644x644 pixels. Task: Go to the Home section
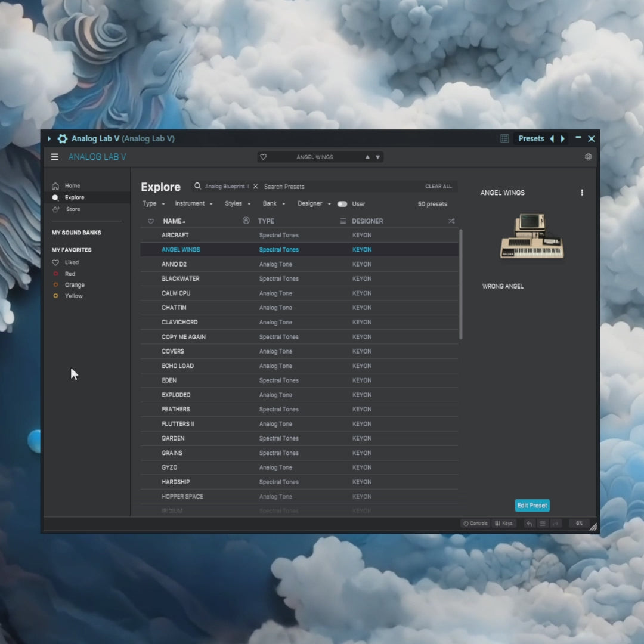coord(72,186)
